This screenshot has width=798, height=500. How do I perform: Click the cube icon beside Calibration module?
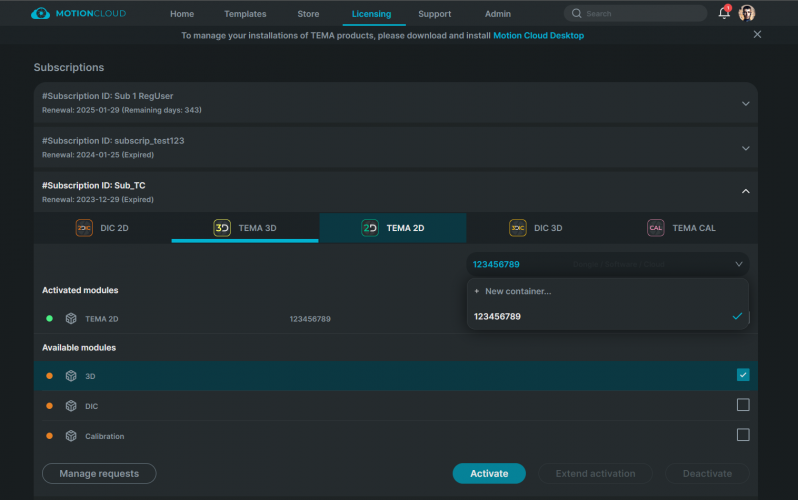click(71, 436)
